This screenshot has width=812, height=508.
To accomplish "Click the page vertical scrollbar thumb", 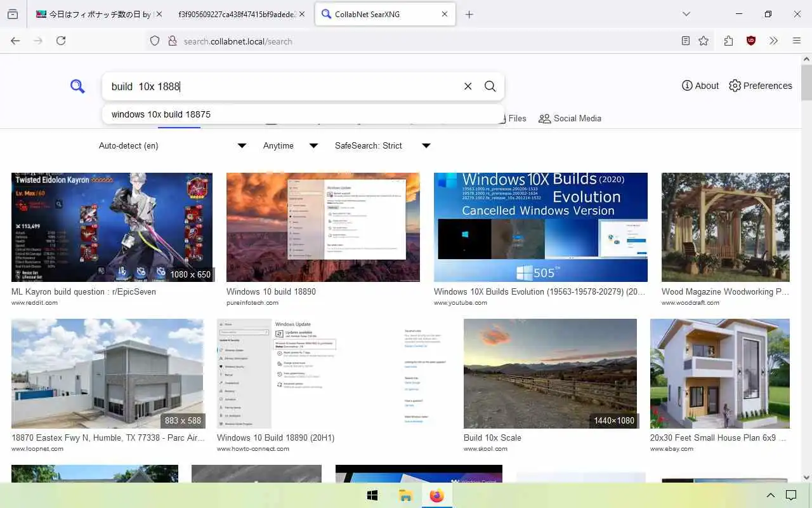I will [x=806, y=83].
